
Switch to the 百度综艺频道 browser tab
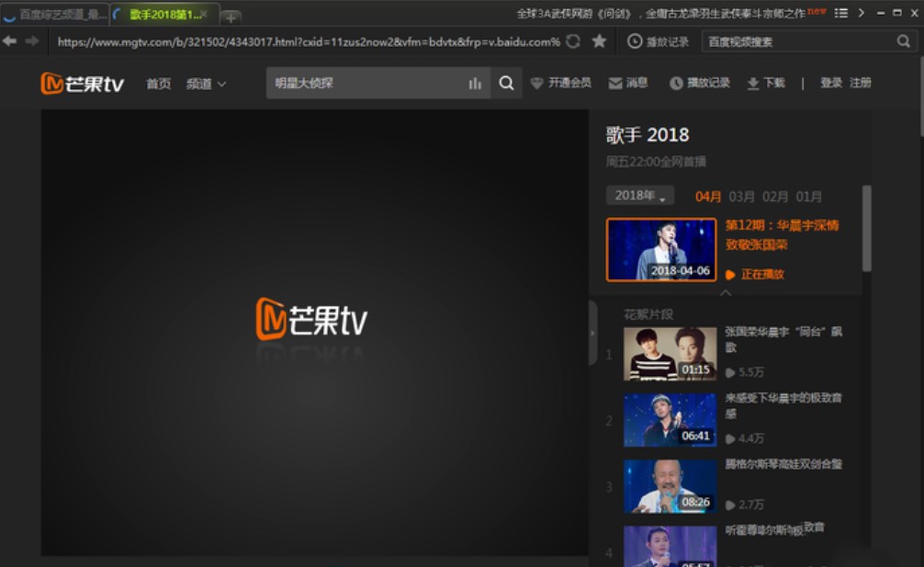[55, 14]
